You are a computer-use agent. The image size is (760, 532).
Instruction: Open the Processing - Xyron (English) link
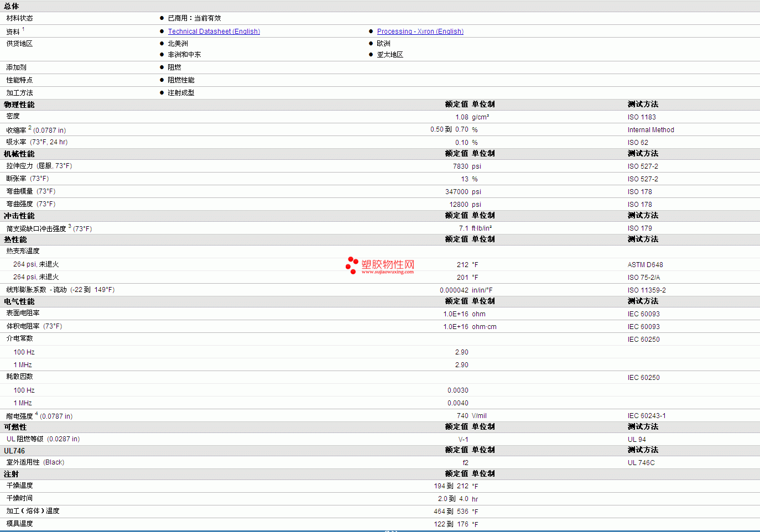(420, 32)
